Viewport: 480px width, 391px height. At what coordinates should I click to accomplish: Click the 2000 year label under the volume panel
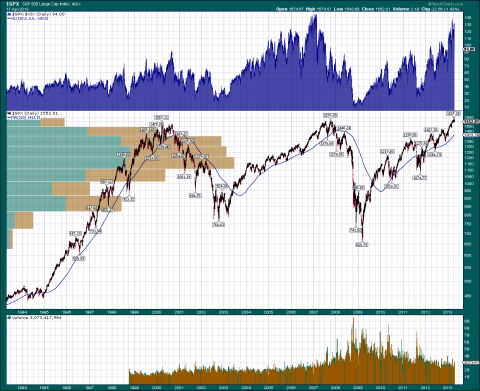coord(156,388)
